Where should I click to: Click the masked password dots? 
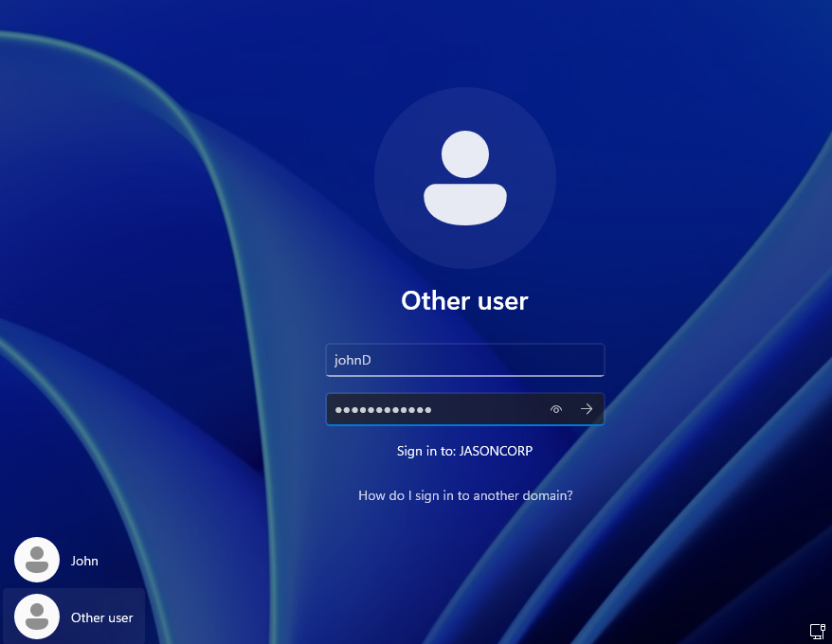pyautogui.click(x=383, y=410)
